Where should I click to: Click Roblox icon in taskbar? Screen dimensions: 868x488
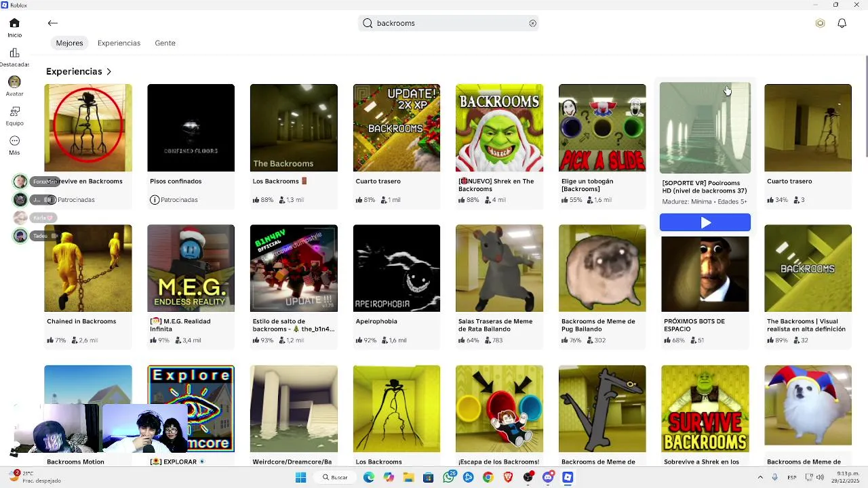click(568, 477)
